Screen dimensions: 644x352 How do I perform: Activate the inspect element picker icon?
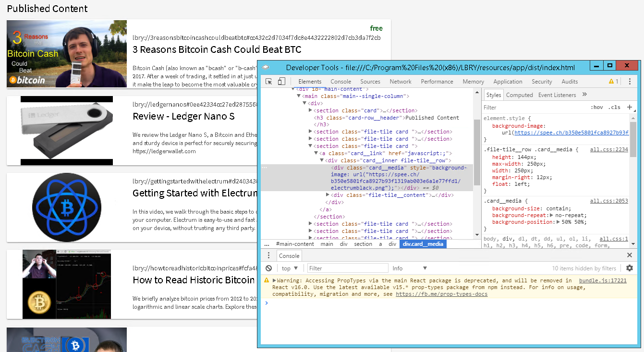(x=269, y=82)
